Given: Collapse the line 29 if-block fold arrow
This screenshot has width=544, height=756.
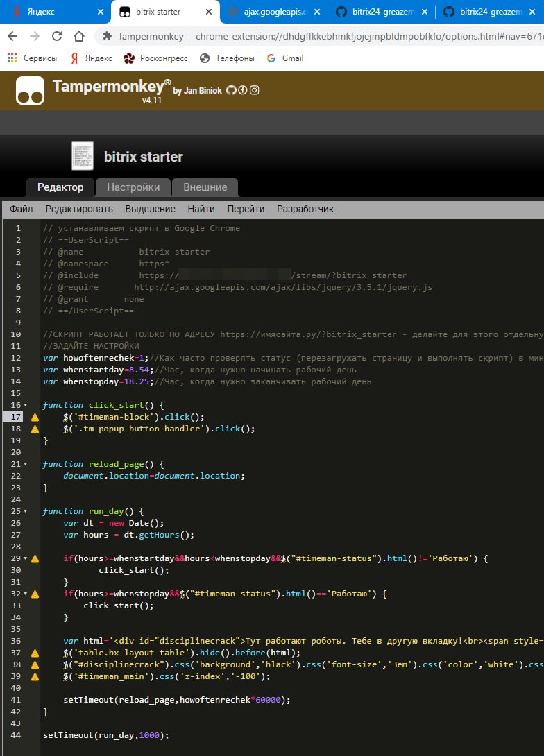Looking at the screenshot, I should coord(26,558).
